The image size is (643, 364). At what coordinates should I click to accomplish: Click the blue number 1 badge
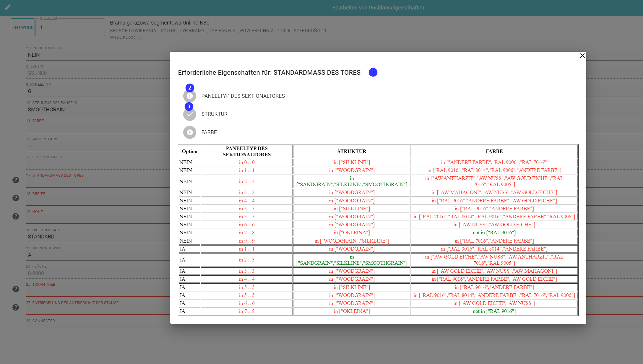[373, 72]
